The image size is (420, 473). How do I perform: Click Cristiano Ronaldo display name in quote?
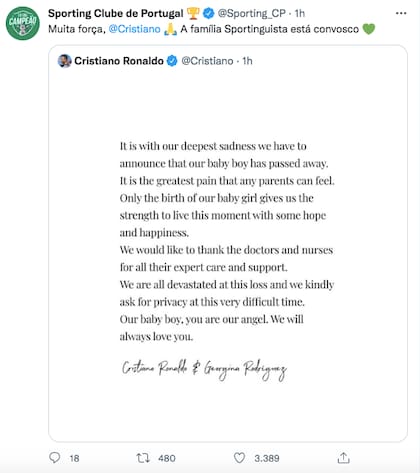click(119, 61)
